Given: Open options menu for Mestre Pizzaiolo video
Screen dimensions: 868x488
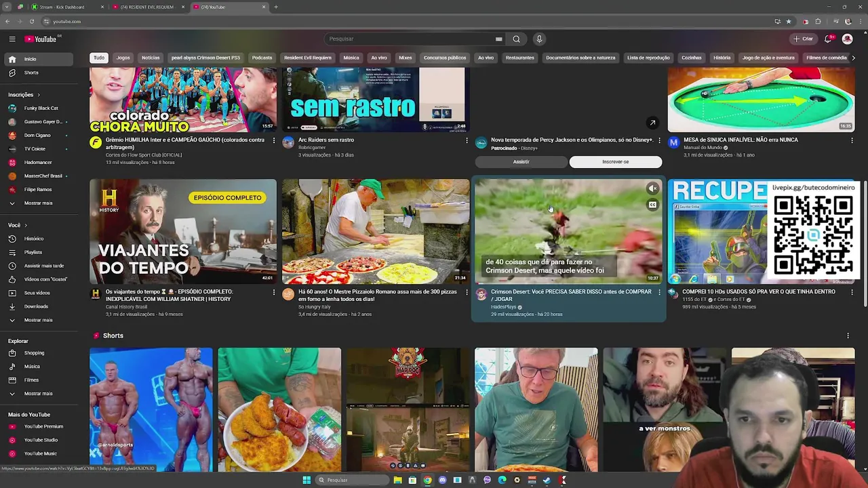Looking at the screenshot, I should point(467,292).
